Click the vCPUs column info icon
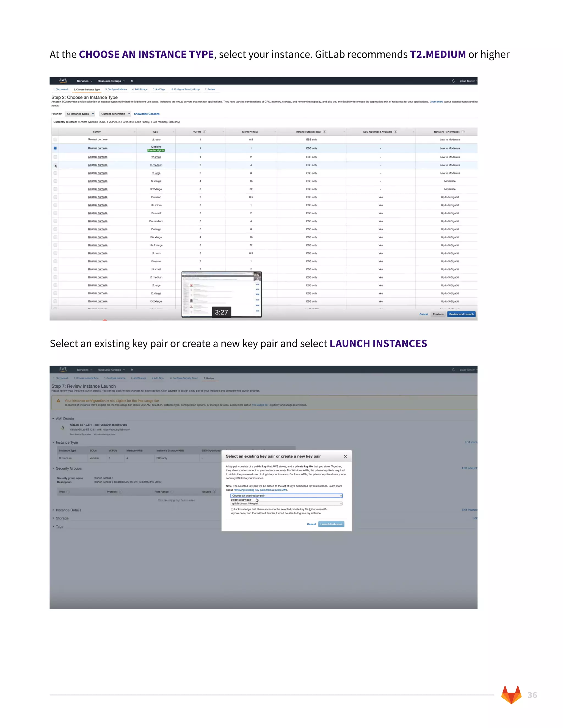Image resolution: width=563 pixels, height=728 pixels. [205, 132]
